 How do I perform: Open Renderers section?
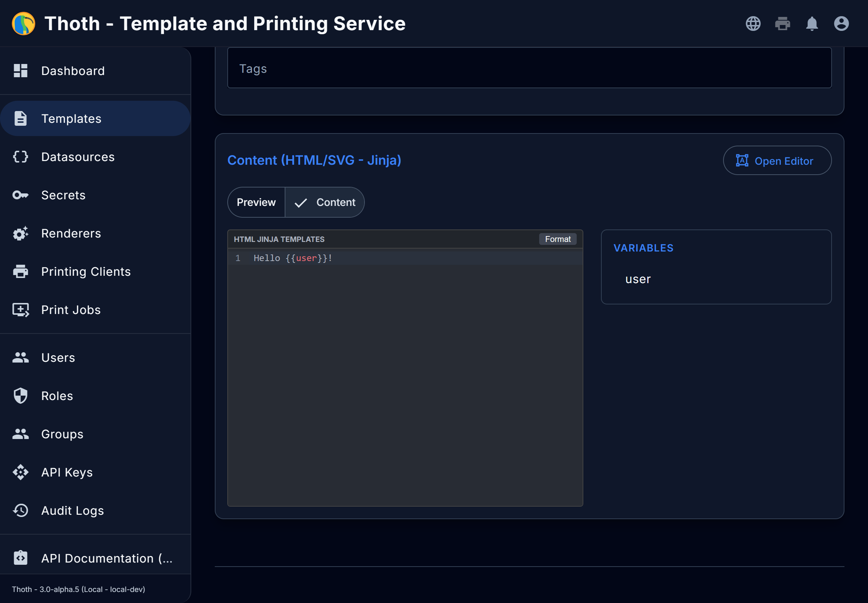tap(95, 233)
